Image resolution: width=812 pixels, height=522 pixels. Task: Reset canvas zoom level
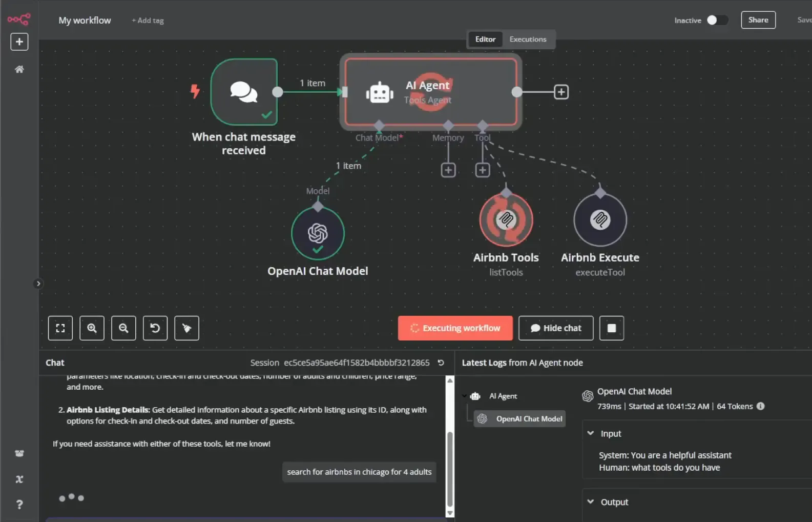point(155,328)
